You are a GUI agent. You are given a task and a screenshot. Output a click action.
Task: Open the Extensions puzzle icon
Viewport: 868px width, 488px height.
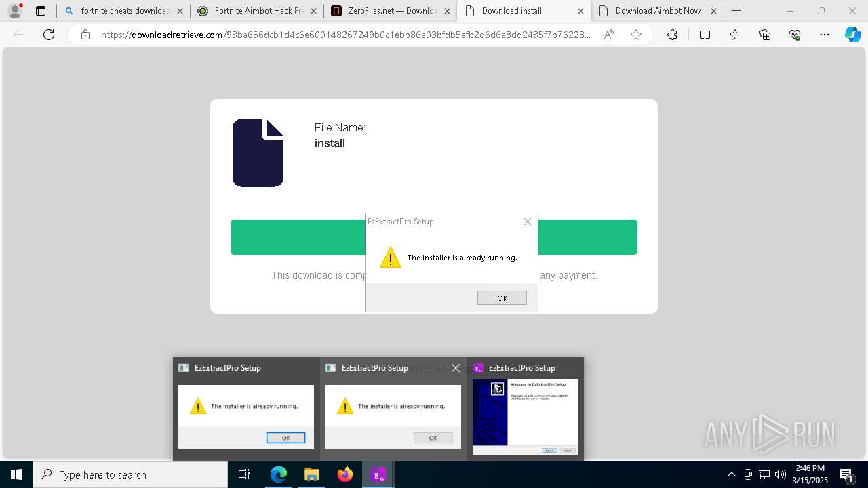tap(672, 35)
